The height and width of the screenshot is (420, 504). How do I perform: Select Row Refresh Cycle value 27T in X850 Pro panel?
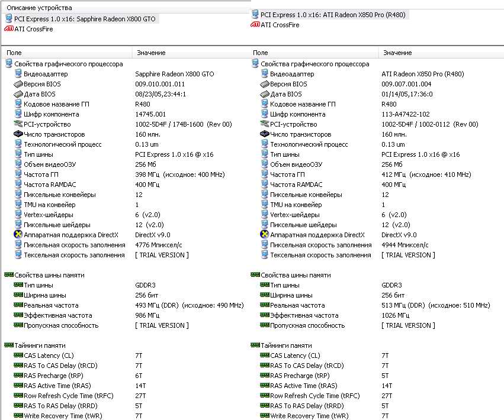(x=387, y=396)
